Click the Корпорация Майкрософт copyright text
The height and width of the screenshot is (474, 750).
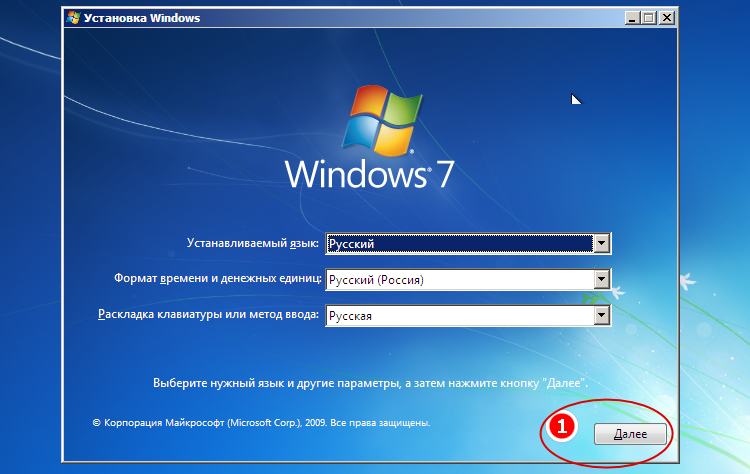(261, 423)
